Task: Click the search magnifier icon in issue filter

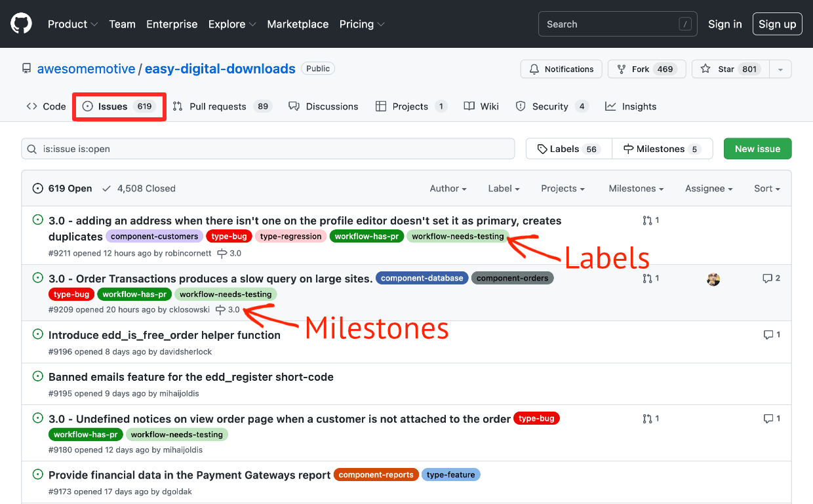Action: [x=31, y=149]
